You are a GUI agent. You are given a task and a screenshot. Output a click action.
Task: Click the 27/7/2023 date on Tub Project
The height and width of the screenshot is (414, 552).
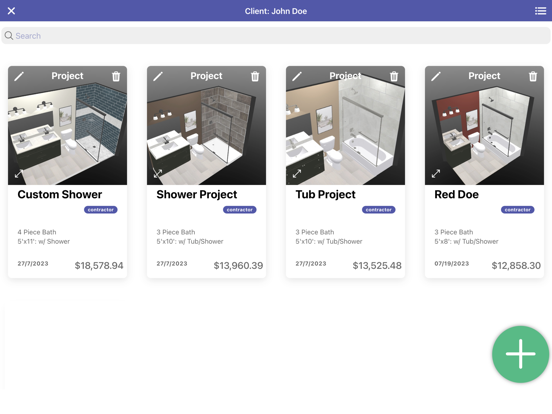point(311,263)
